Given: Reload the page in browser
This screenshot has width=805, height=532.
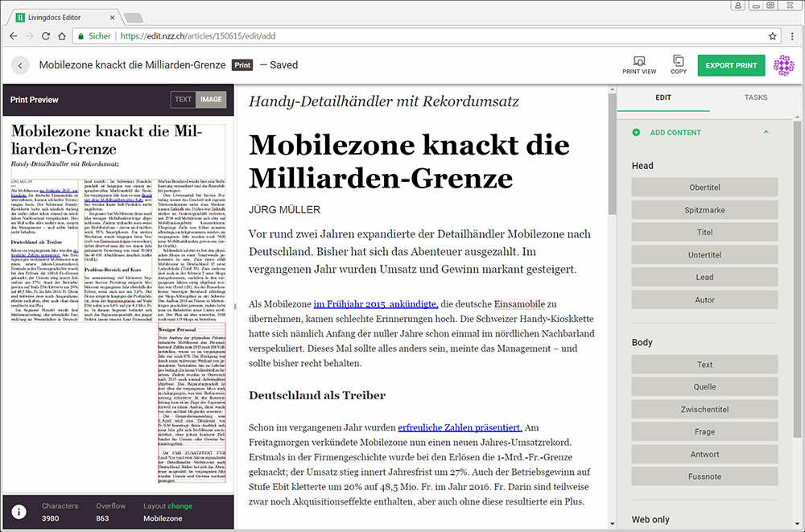Looking at the screenshot, I should (46, 36).
